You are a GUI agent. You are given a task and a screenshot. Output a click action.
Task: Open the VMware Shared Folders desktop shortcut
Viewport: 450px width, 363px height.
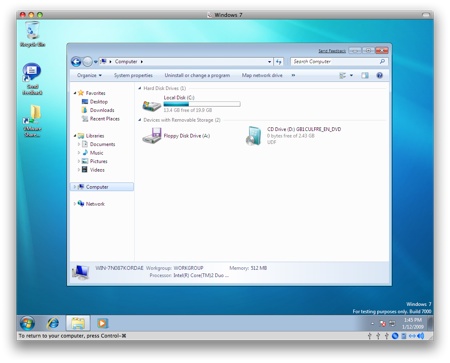pos(32,121)
